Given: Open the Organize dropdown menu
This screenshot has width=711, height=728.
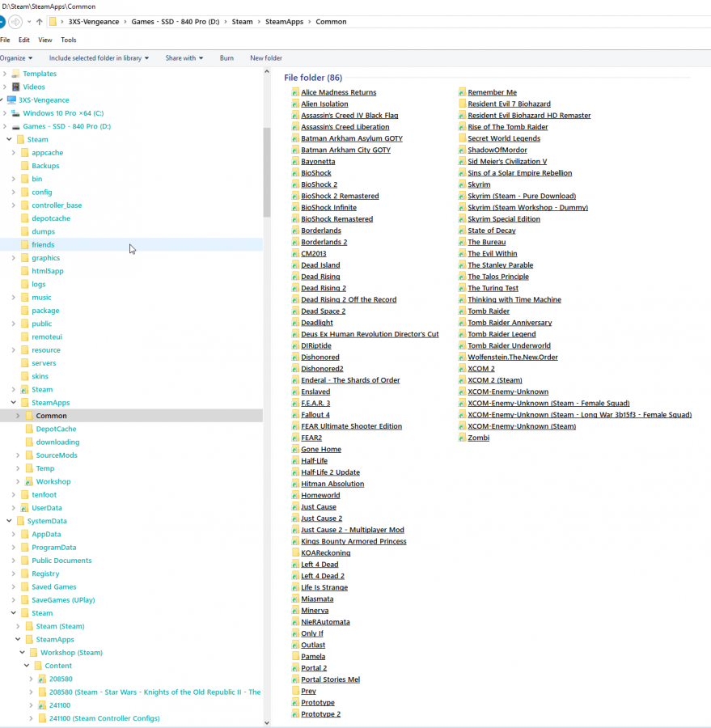Looking at the screenshot, I should pos(16,58).
